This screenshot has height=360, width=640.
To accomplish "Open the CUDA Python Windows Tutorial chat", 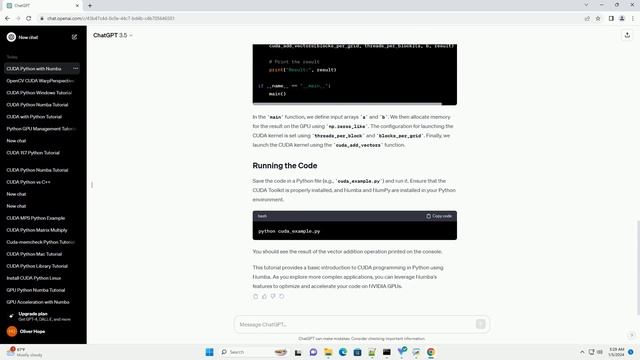I will click(39, 93).
